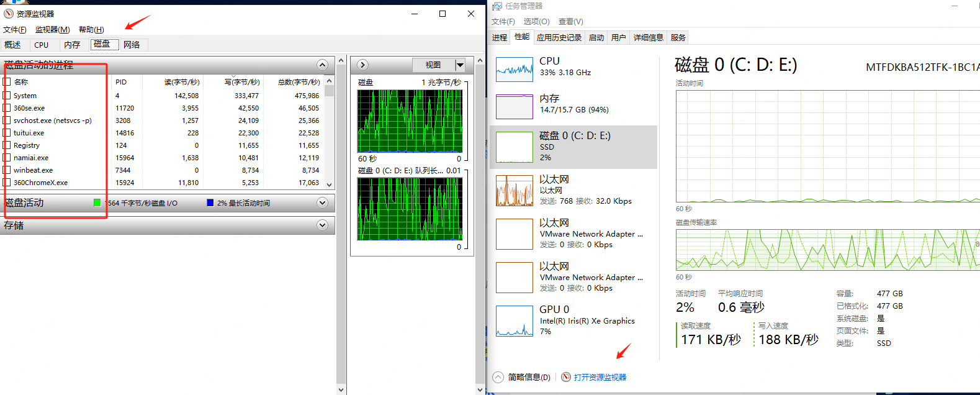Open the 文件(F) menu in Resource Monitor
Screen dimensions: 980x395
tap(15, 30)
